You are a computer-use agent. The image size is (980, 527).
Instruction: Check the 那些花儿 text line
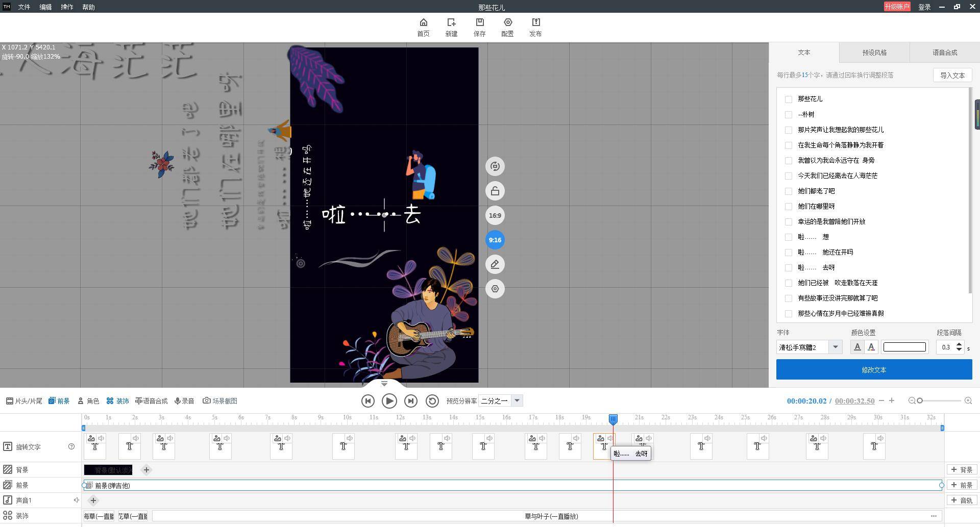coord(789,99)
